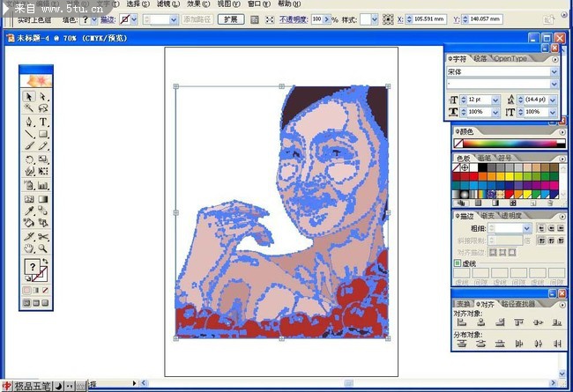Select the Zoom magnifier tool
The width and height of the screenshot is (573, 392).
pos(43,248)
